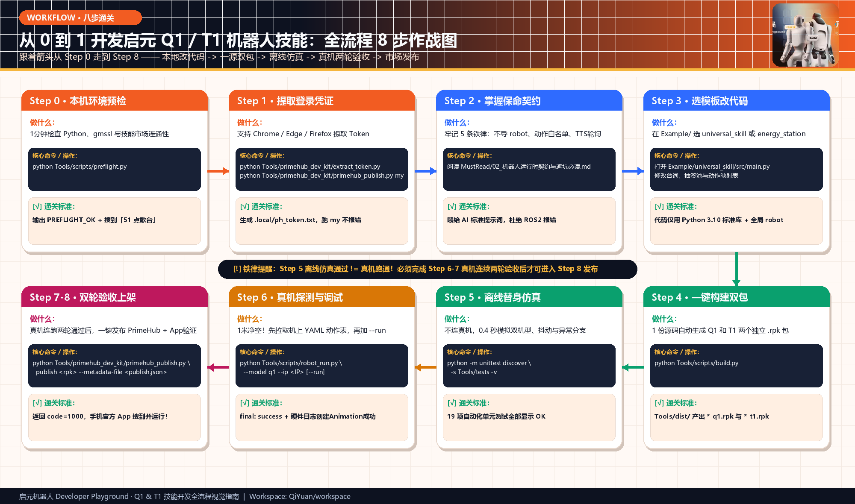
Task: Click the PREFLIGHT_OK pass criterion text
Action: (94, 220)
